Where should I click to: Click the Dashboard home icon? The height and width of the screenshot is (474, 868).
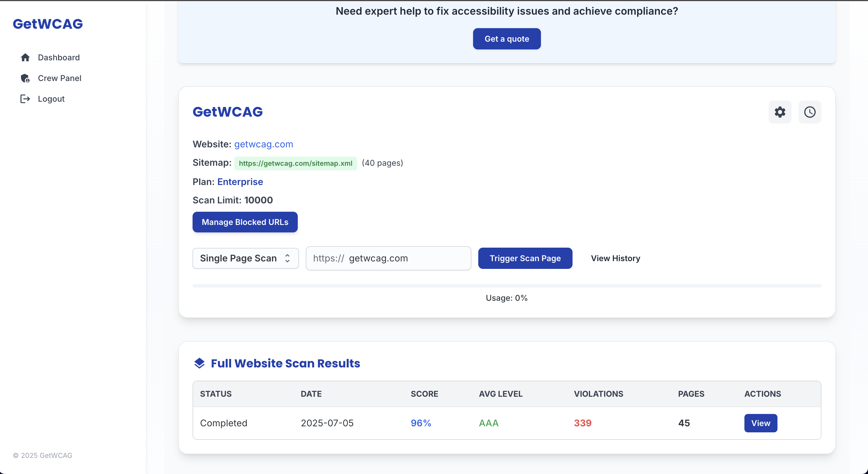(25, 58)
